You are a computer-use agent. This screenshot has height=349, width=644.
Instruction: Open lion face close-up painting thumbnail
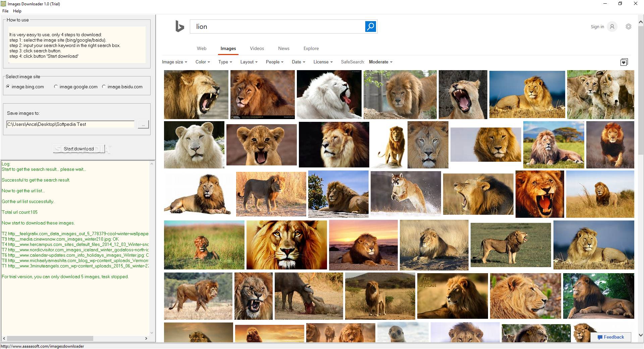[x=286, y=245]
